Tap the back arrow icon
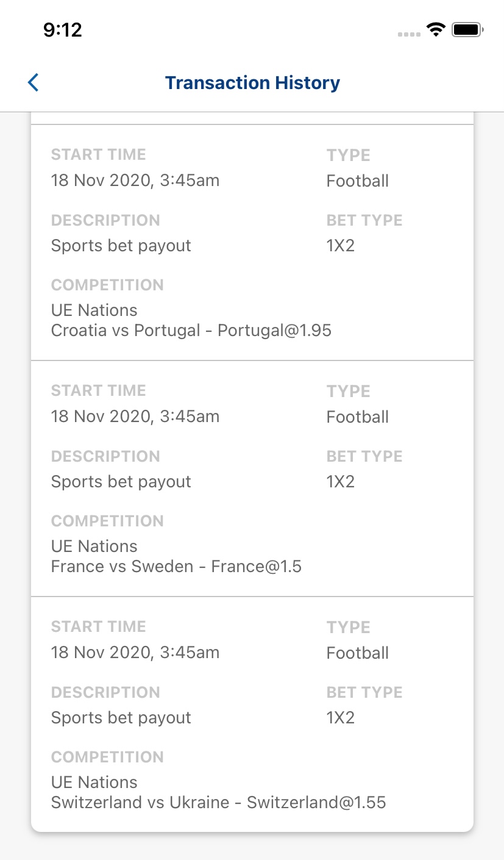 coord(34,82)
